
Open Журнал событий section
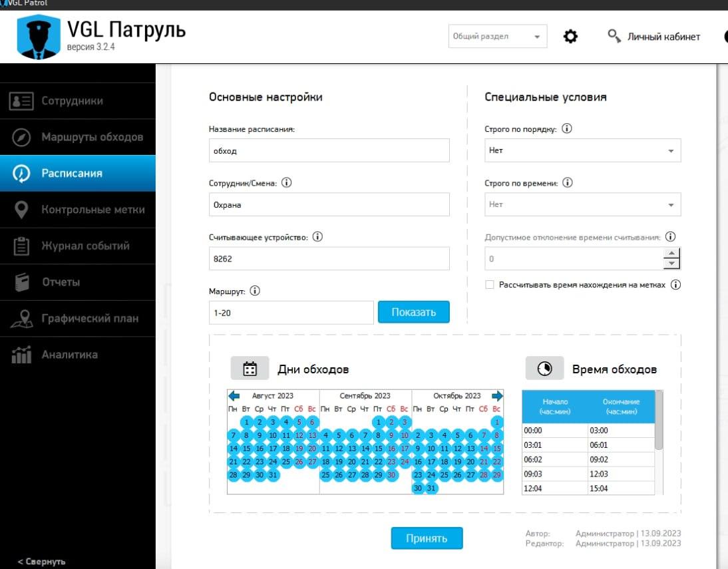coord(78,246)
